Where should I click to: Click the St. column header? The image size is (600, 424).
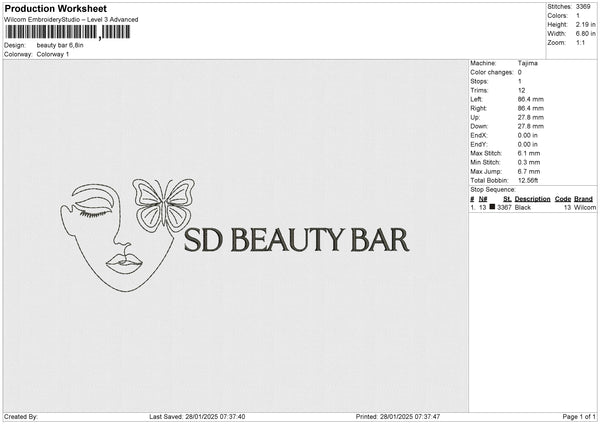click(x=506, y=199)
